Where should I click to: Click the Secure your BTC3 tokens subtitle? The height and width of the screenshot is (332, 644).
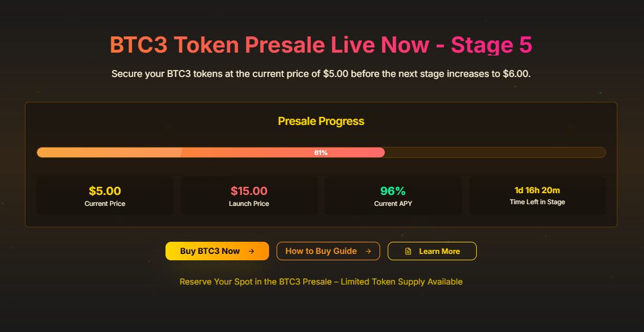click(x=321, y=74)
